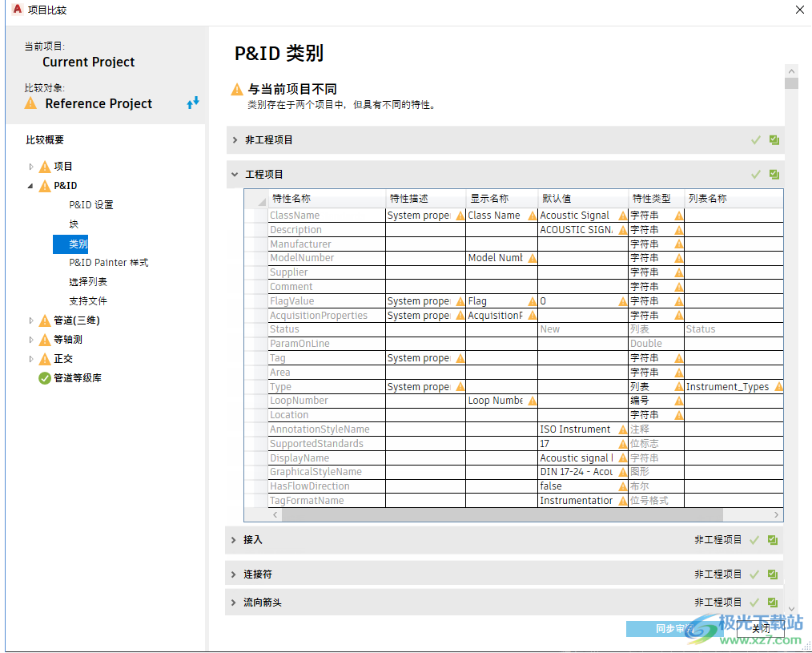Click the GraphicalStyleName property cell
This screenshot has width=812, height=653.
click(327, 472)
